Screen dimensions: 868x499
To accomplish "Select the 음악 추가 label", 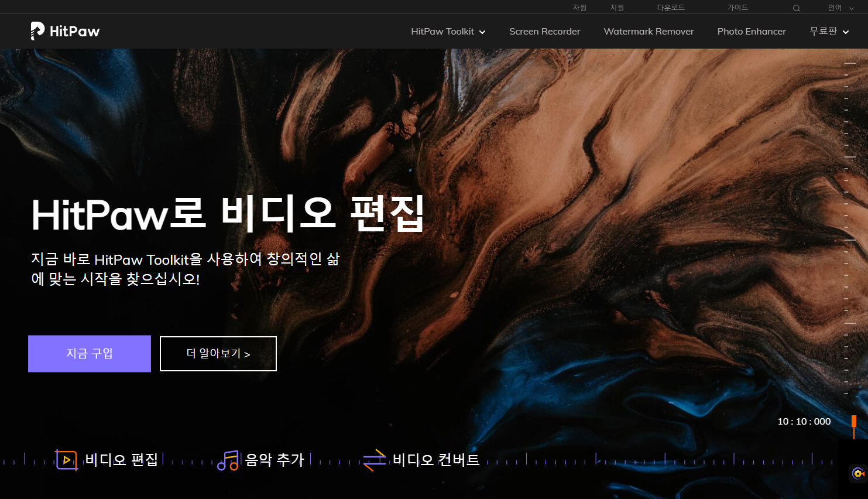I will 275,460.
